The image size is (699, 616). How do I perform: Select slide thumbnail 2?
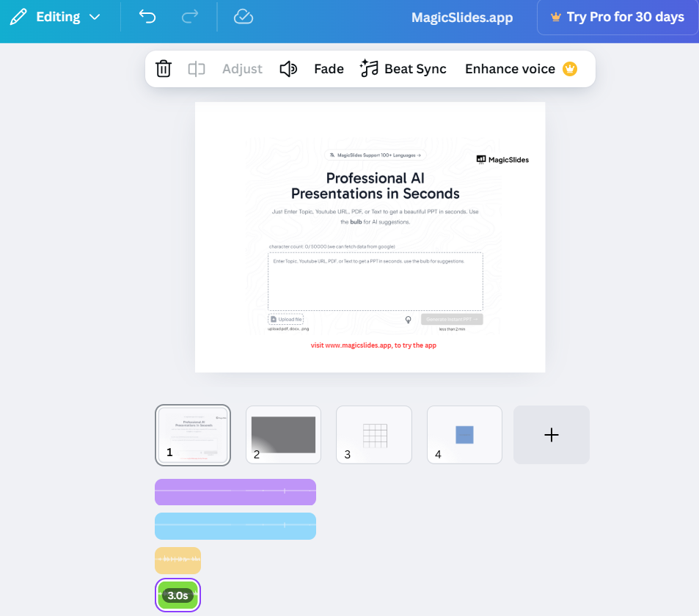(x=284, y=435)
